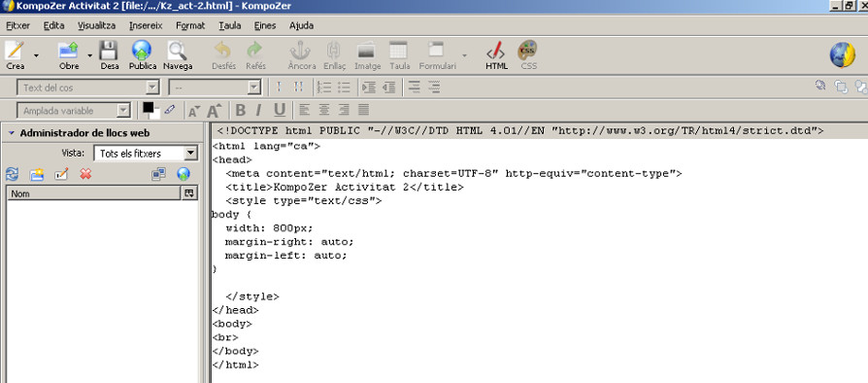Center align the text

pyautogui.click(x=324, y=110)
